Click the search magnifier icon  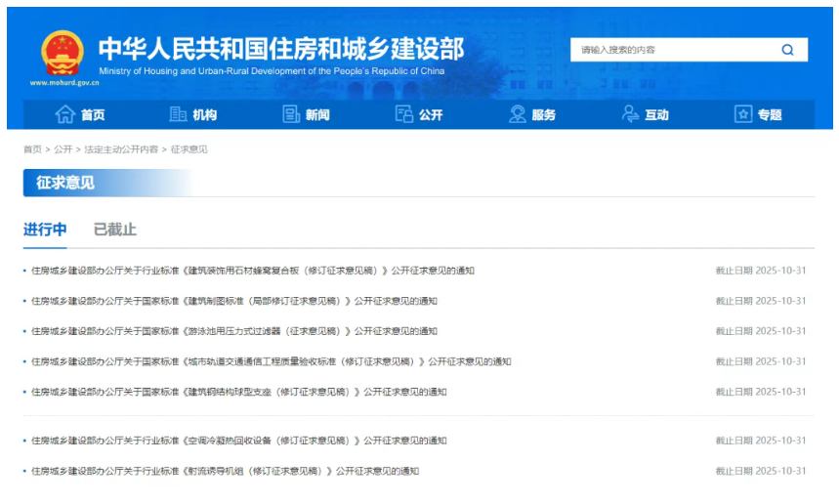coord(787,50)
